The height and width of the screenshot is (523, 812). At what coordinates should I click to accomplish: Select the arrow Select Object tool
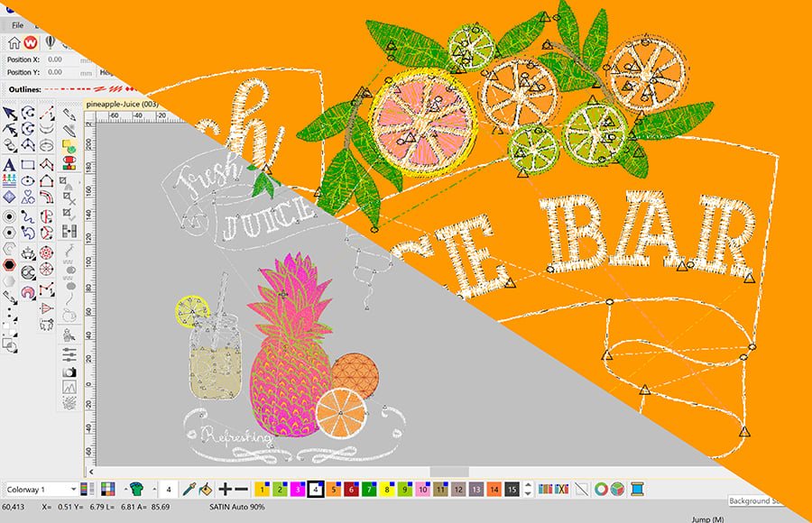(10, 113)
